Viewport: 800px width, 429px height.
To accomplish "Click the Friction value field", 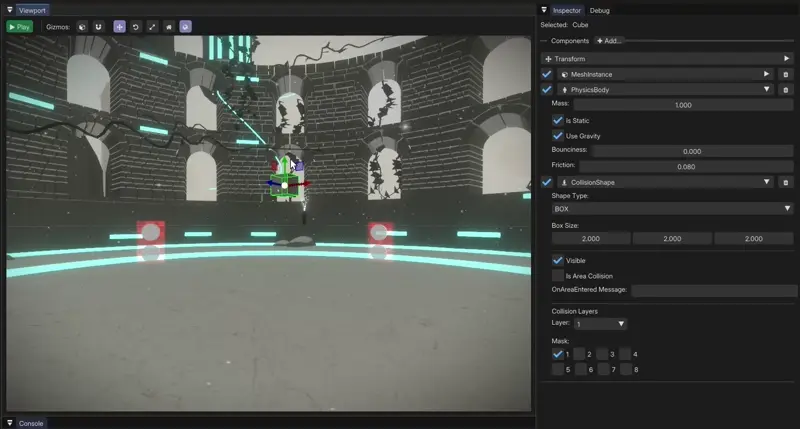I will pos(686,167).
